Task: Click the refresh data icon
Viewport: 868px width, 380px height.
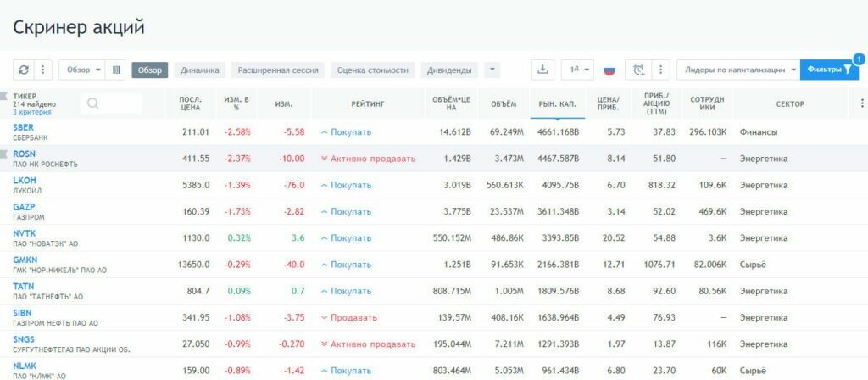Action: (x=24, y=70)
